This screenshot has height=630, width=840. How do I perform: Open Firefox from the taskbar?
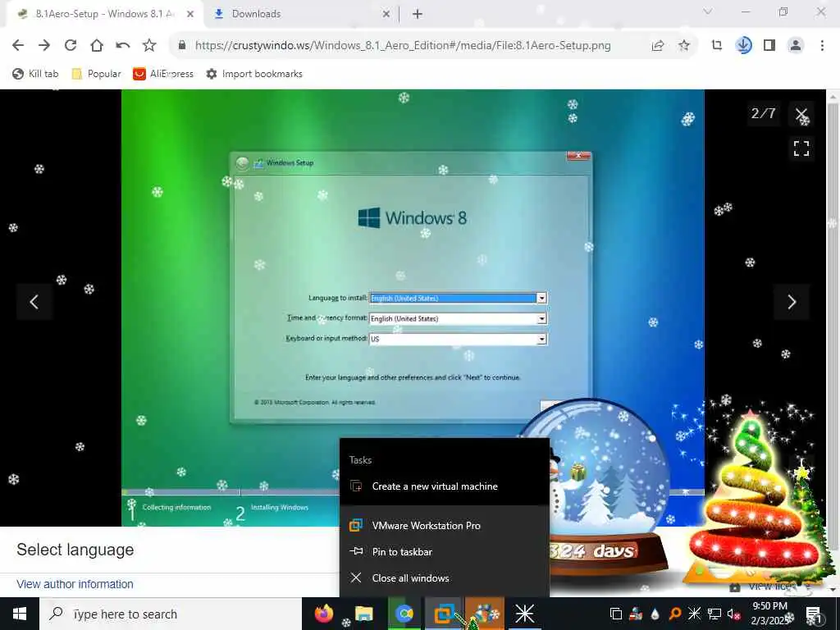[324, 614]
